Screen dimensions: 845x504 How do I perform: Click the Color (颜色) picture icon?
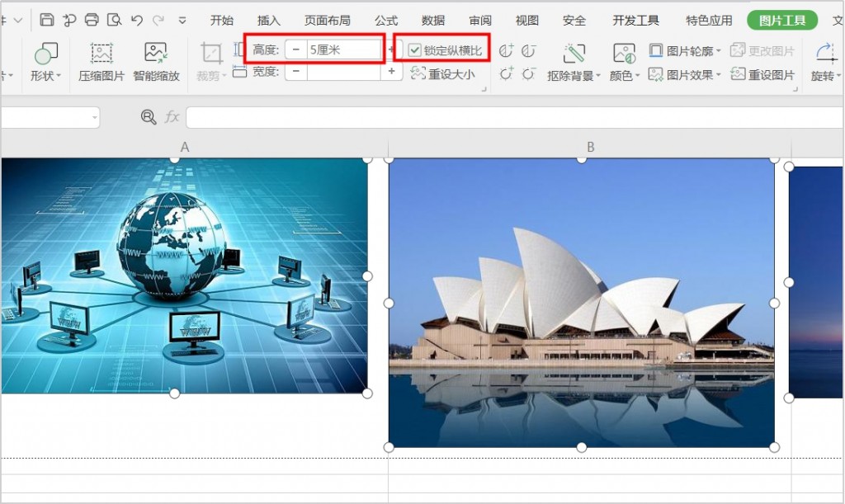tap(624, 54)
